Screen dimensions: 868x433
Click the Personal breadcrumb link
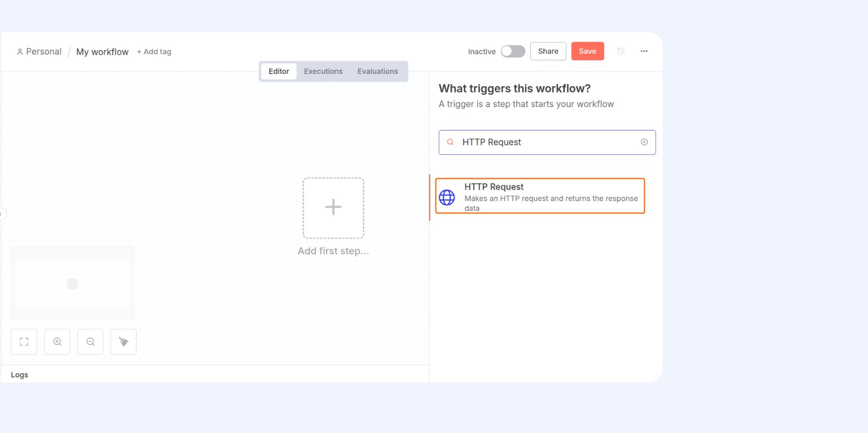pos(43,52)
